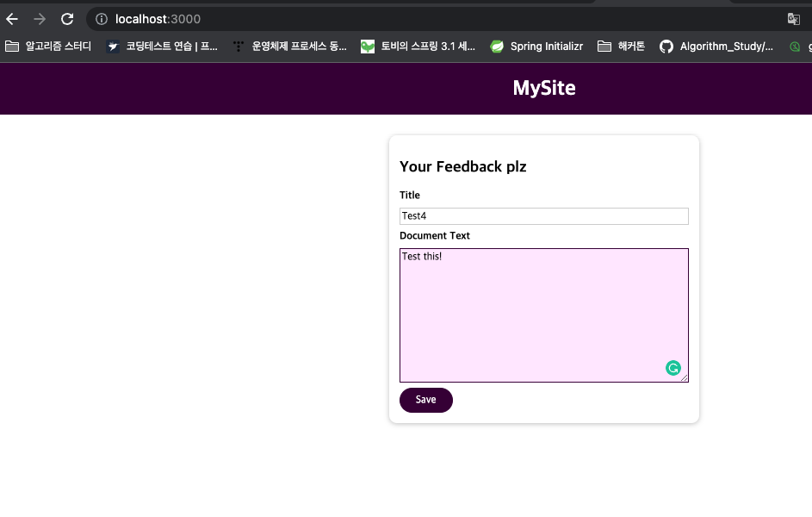The width and height of the screenshot is (812, 517).
Task: Click the textarea resize handle corner
Action: (684, 378)
